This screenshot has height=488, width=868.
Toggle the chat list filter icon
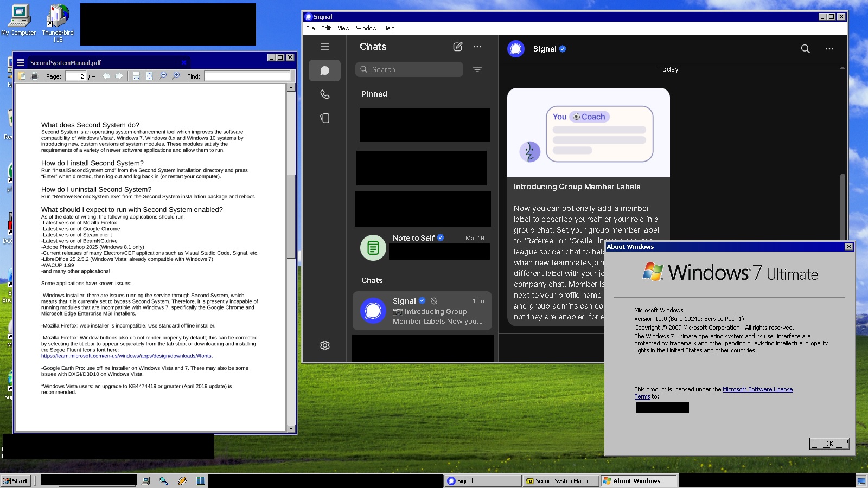tap(477, 69)
